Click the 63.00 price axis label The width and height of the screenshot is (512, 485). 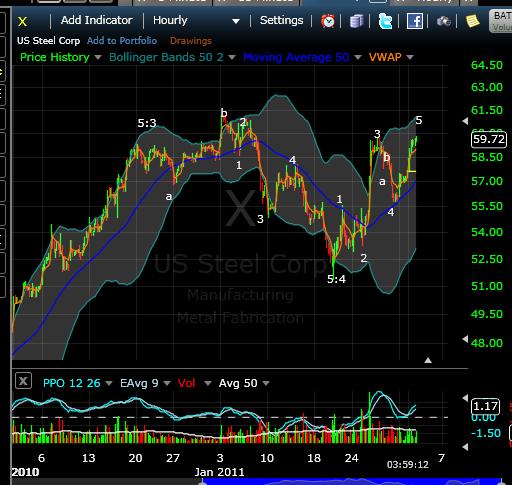pyautogui.click(x=487, y=87)
